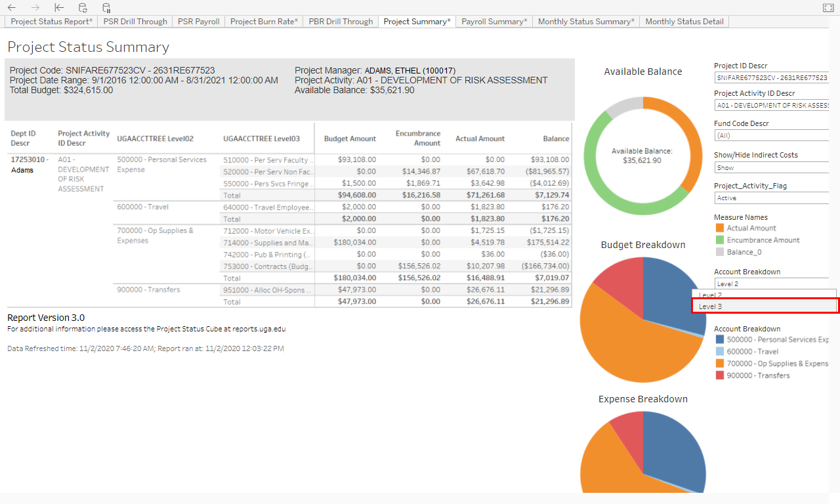Switch to the Monthly Status Summary tab

[x=586, y=22]
